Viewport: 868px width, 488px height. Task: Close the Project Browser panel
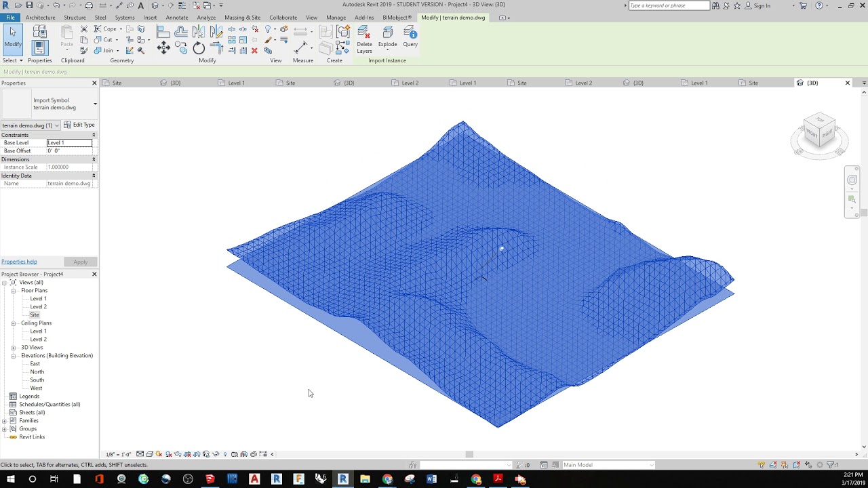click(94, 274)
